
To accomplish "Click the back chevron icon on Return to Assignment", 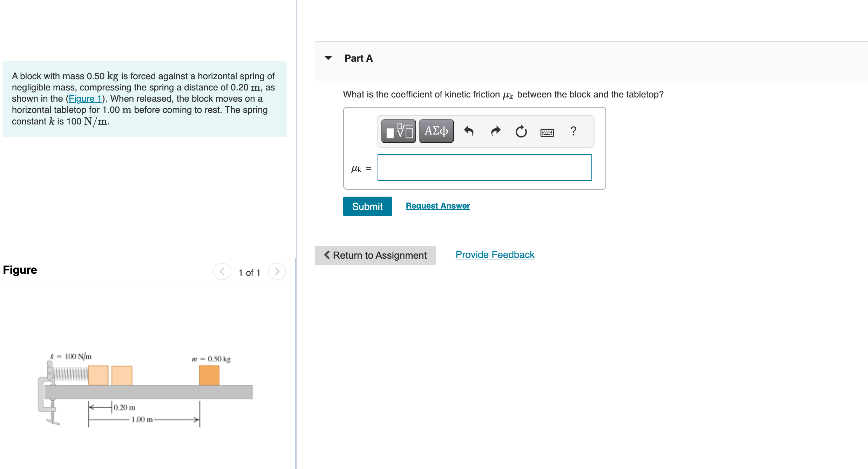I will (327, 255).
